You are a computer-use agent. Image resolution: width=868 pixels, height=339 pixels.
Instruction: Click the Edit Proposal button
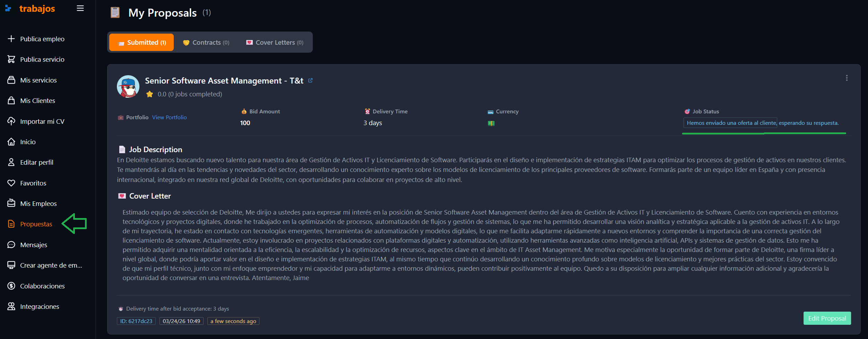coord(827,318)
